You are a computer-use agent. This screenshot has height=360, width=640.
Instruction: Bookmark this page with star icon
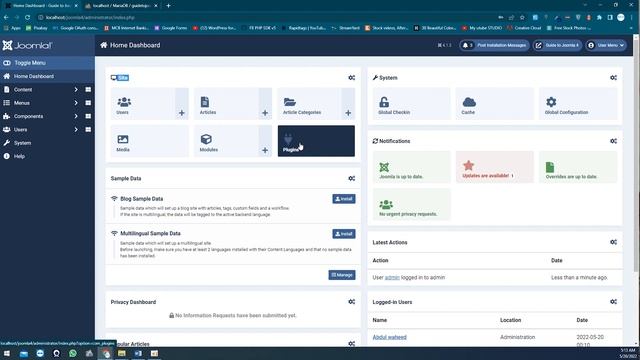(522, 18)
